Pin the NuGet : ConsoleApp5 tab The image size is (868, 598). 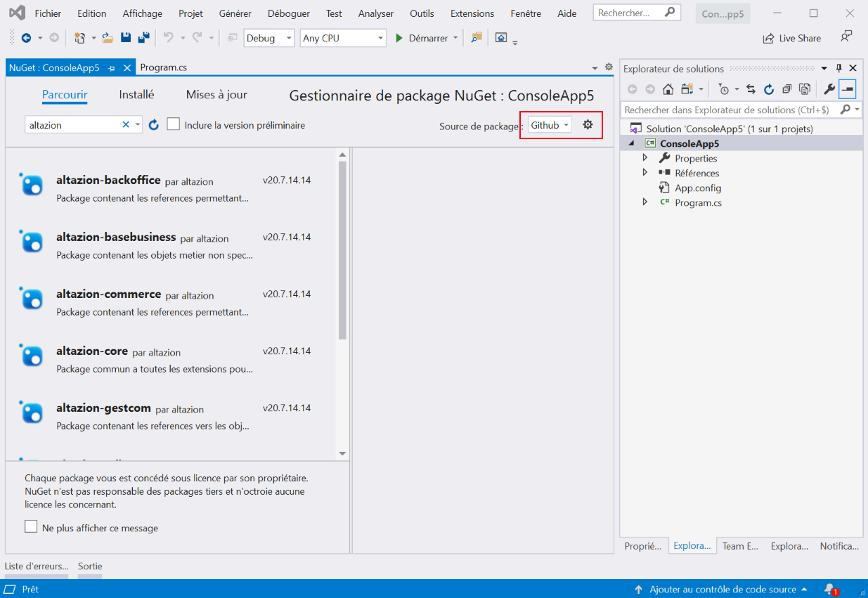coord(112,68)
